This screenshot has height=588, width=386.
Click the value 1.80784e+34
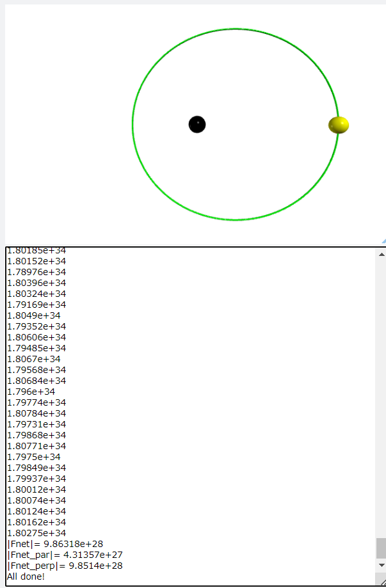click(36, 413)
